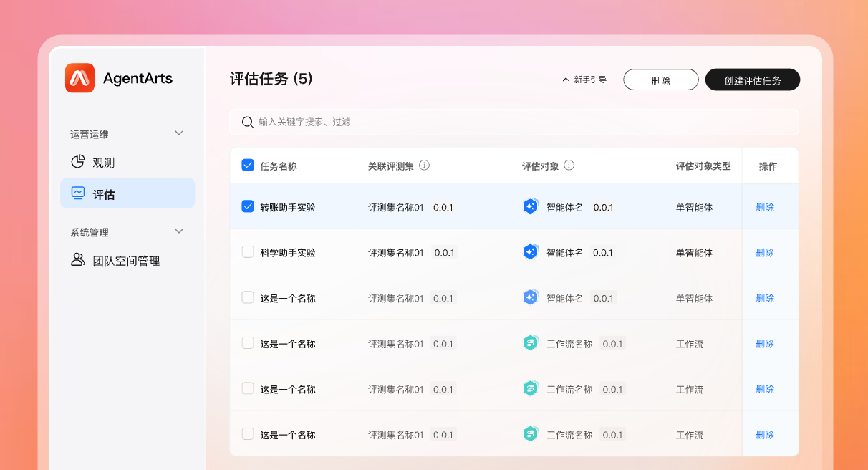Click the 转账助手实验 task name

288,207
